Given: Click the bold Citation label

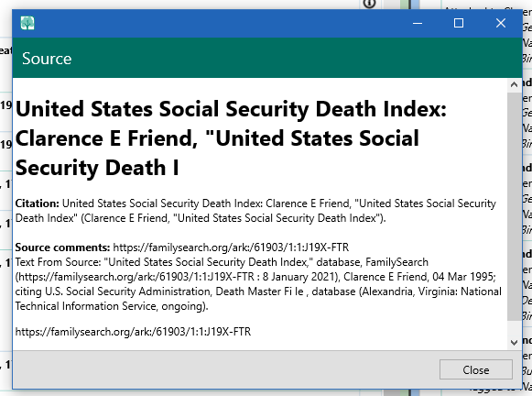Looking at the screenshot, I should (x=38, y=203).
